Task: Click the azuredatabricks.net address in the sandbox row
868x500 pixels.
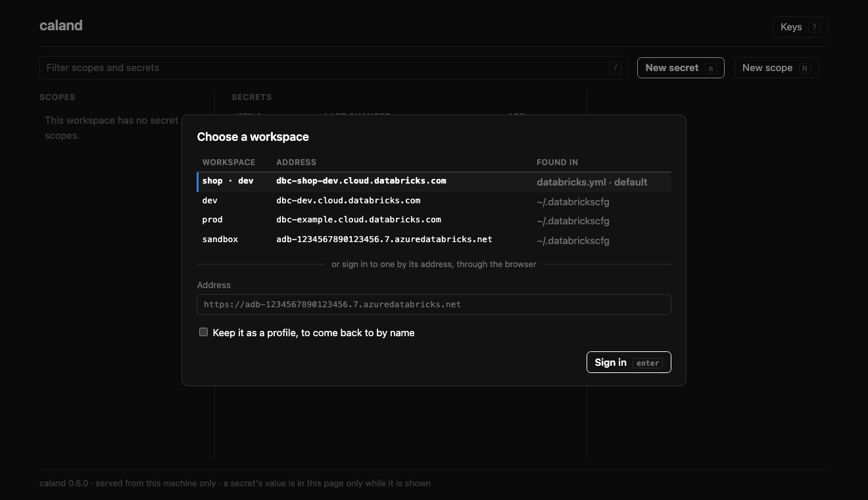Action: [x=385, y=239]
